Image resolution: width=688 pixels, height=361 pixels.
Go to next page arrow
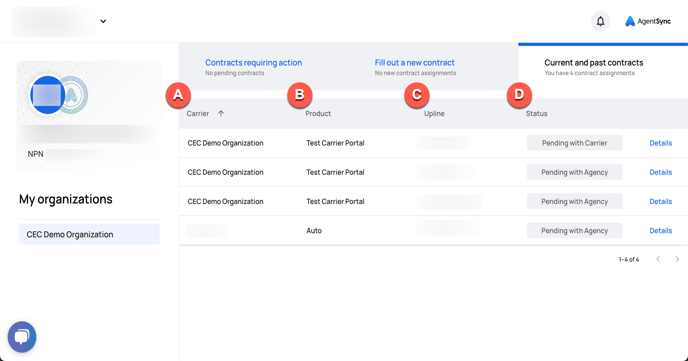point(677,259)
